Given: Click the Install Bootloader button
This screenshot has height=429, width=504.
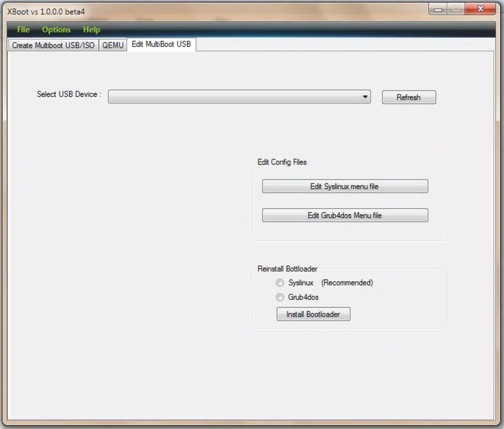Looking at the screenshot, I should 314,314.
